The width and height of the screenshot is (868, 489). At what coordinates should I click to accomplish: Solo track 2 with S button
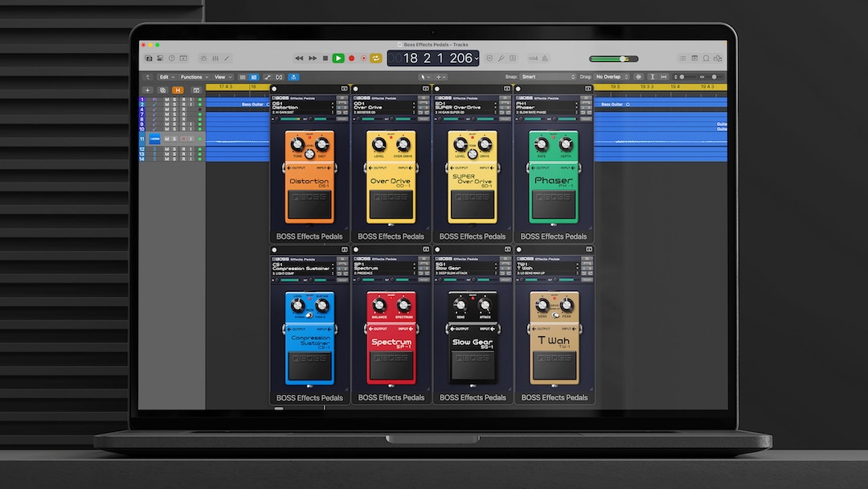click(x=175, y=104)
